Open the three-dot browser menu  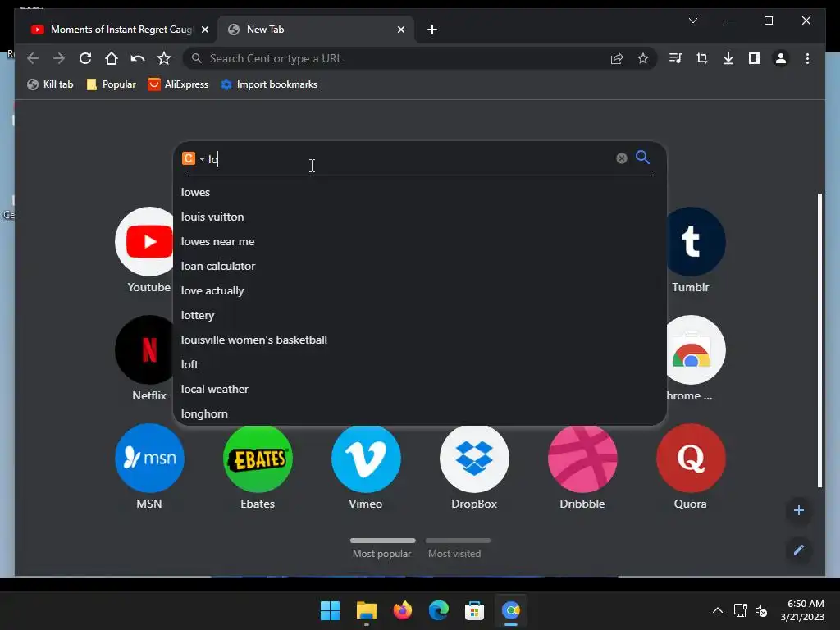pos(807,58)
